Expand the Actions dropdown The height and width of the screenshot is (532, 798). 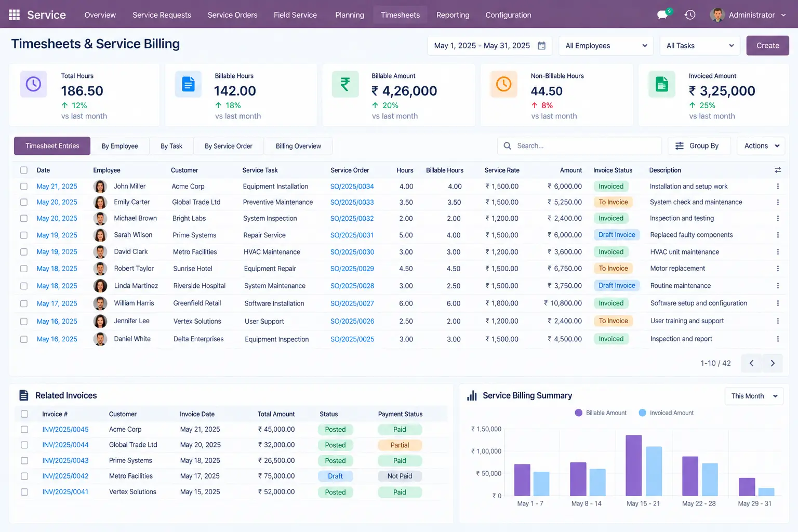point(761,146)
